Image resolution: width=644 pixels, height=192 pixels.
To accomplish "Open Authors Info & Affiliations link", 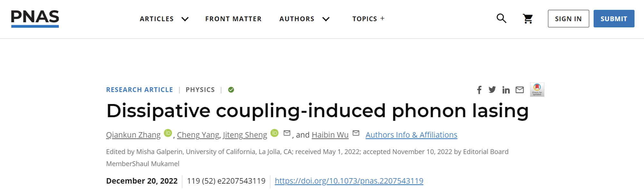I will coord(411,135).
